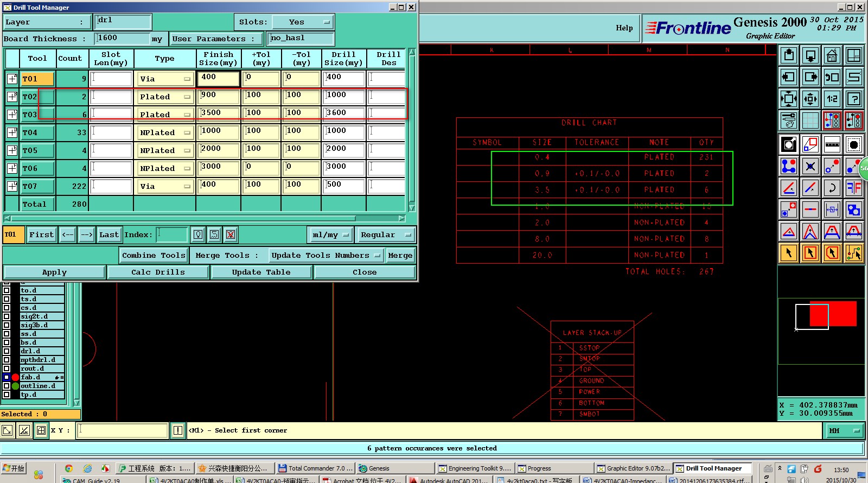
Task: Click the mirror F flip icon
Action: tap(854, 188)
